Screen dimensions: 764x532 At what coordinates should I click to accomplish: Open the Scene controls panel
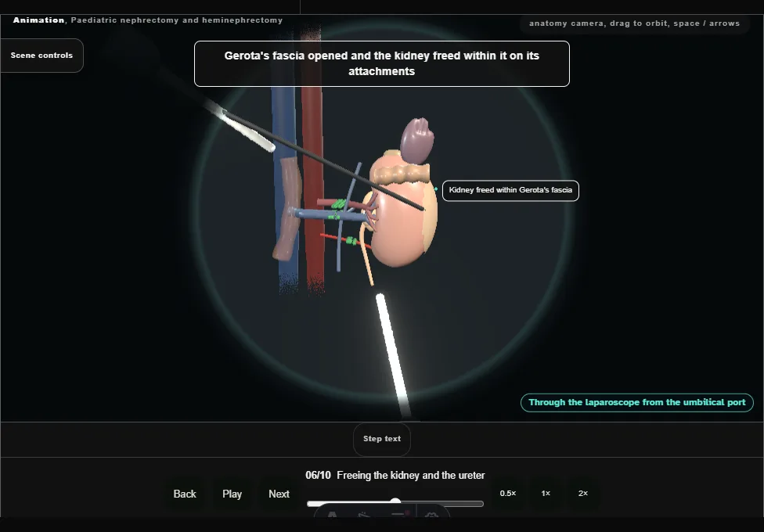tap(42, 56)
